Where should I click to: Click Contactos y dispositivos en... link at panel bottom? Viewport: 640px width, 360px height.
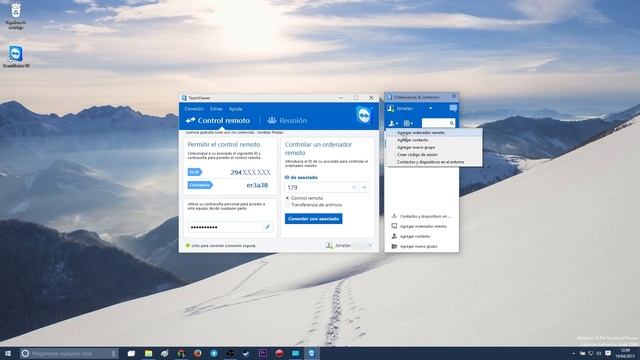tap(425, 216)
